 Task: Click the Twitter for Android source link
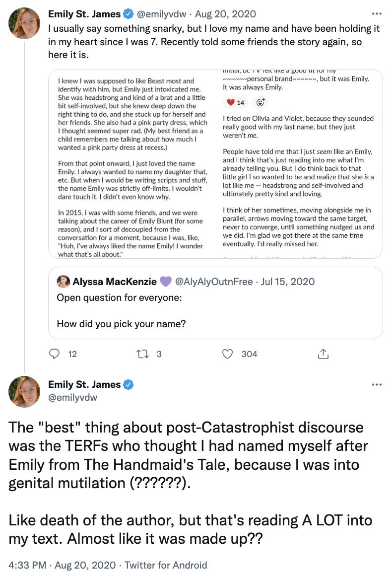pos(166,565)
